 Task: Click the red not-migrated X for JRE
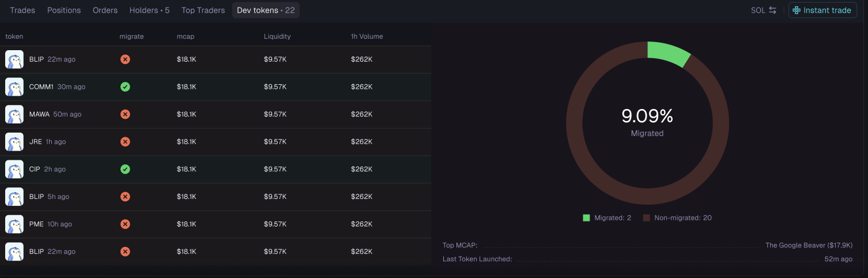(x=125, y=142)
